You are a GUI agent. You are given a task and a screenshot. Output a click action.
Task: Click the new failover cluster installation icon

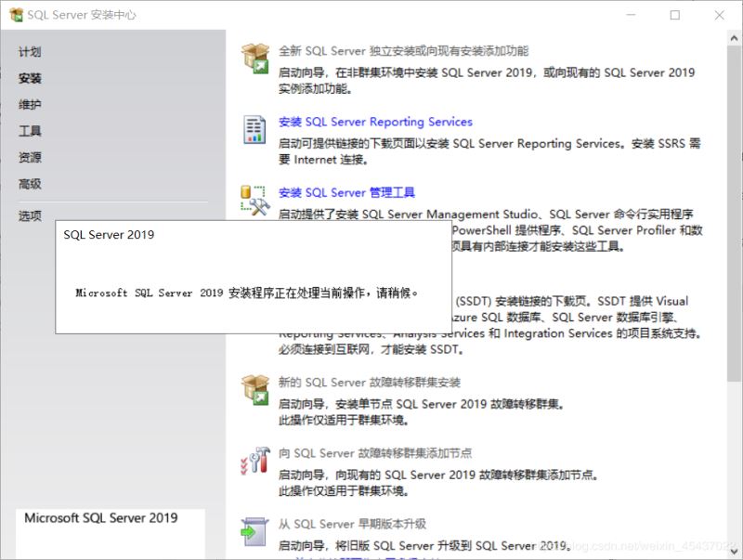254,389
